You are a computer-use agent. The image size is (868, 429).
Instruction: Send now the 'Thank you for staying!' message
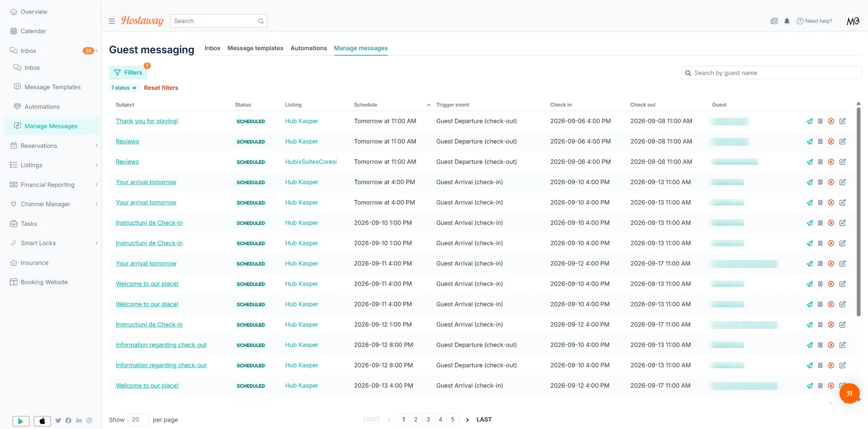point(809,121)
